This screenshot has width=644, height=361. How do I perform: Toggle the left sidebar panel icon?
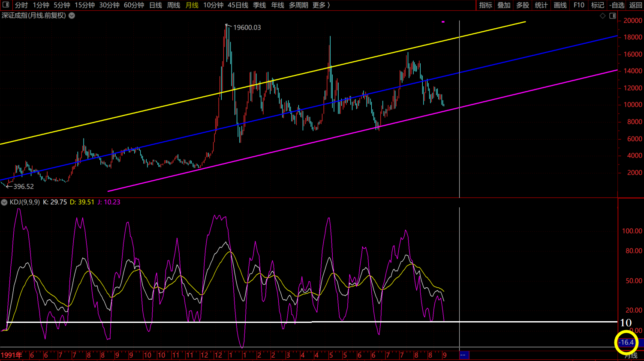coord(6,5)
